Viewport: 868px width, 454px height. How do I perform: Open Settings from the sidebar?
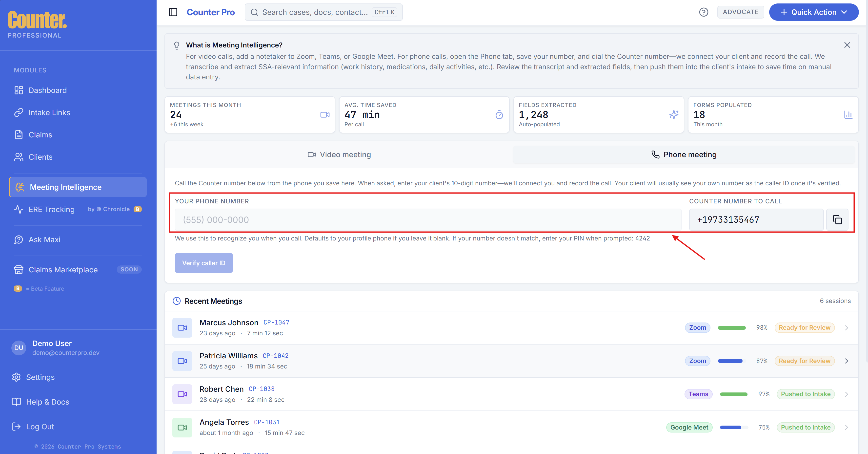[x=40, y=377]
